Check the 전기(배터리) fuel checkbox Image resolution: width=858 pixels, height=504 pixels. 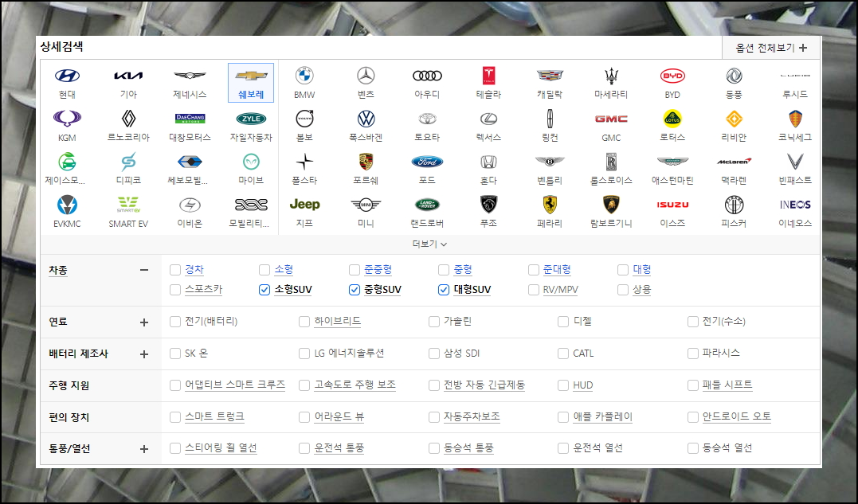(x=175, y=322)
